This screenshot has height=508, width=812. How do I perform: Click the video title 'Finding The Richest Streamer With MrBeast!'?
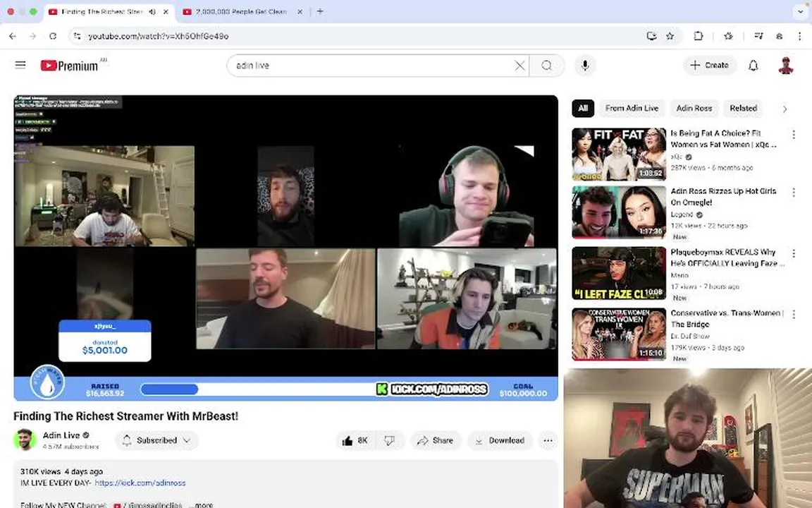[126, 416]
